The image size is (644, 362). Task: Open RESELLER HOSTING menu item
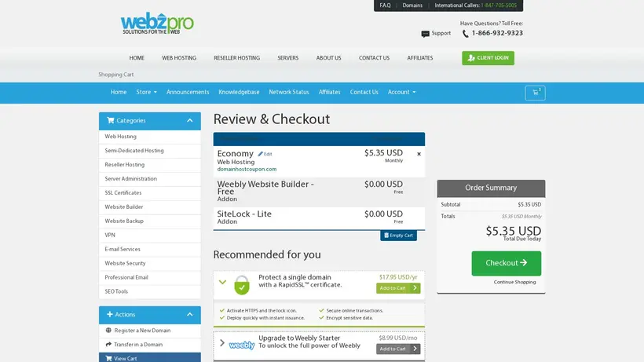click(236, 58)
